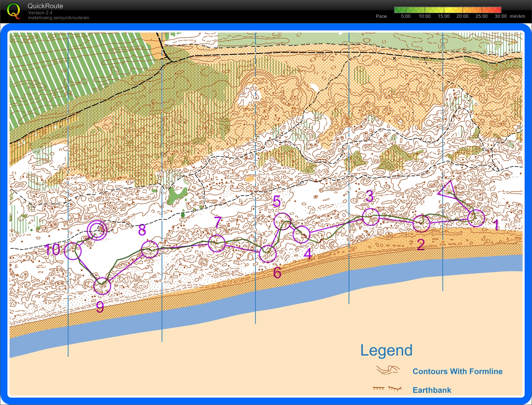This screenshot has height=405, width=532.
Task: Click the Contours With Formline legend symbol
Action: (387, 370)
